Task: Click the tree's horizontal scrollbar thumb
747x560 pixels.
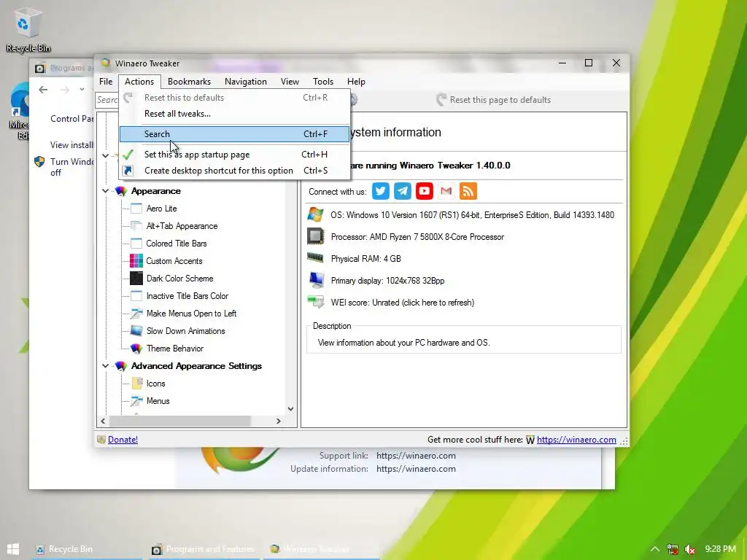Action: [x=179, y=421]
